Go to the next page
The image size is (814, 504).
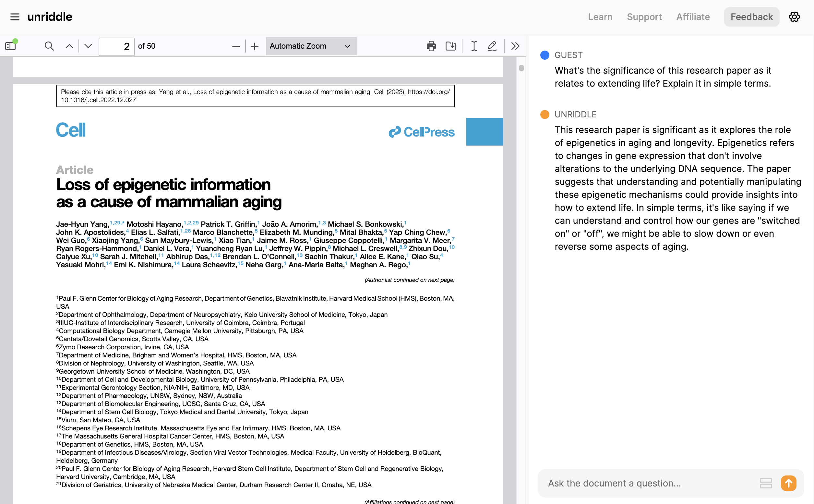[x=88, y=46]
